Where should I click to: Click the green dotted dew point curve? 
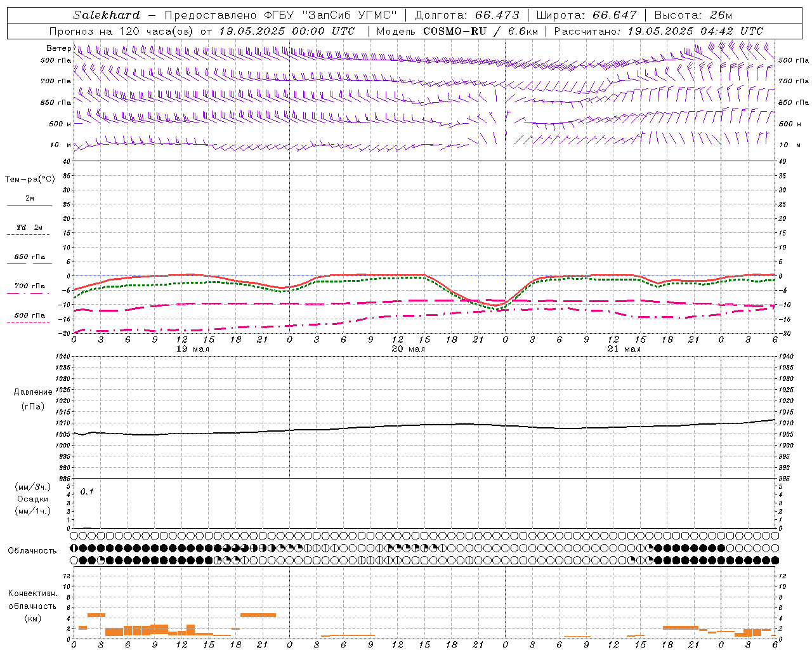(x=381, y=279)
